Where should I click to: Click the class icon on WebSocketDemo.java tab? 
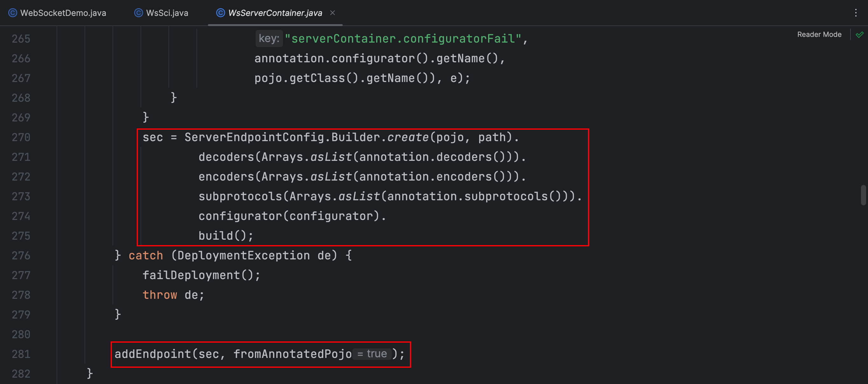tap(12, 13)
